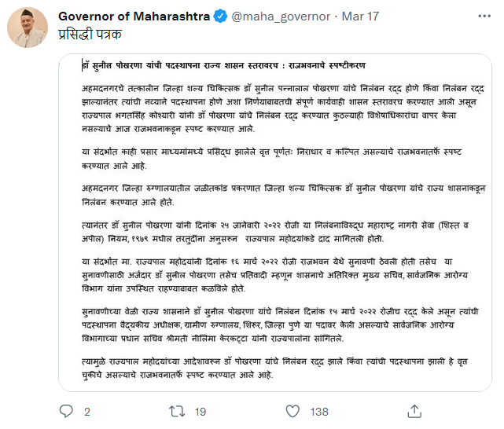Screen dimensions: 504x429
Task: Open the Governor of Maharashtra display name
Action: tap(134, 16)
